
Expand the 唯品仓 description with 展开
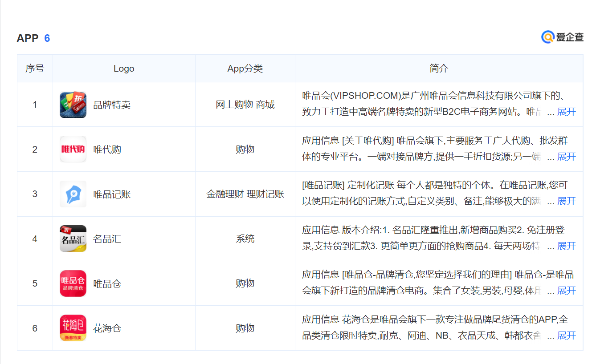pos(567,291)
